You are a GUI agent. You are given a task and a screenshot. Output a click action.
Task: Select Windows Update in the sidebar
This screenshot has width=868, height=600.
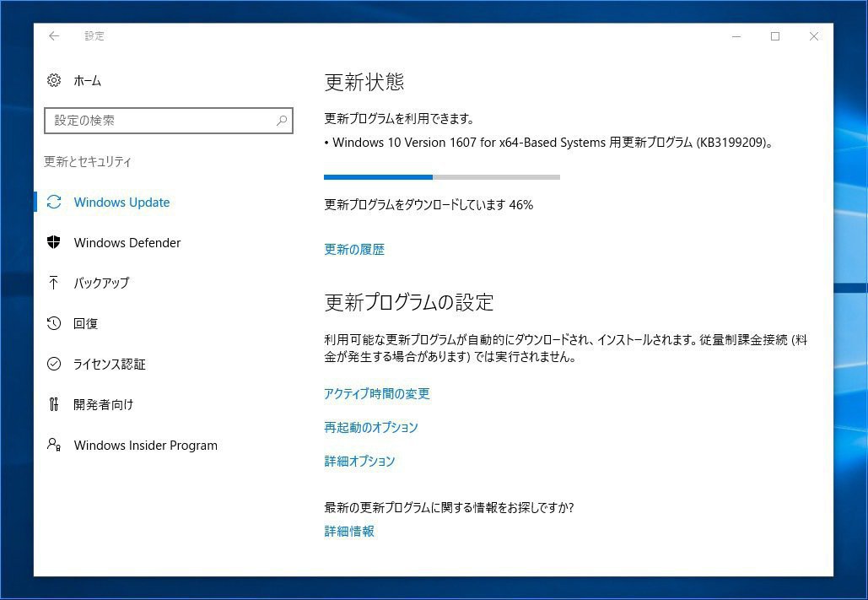[x=121, y=203]
